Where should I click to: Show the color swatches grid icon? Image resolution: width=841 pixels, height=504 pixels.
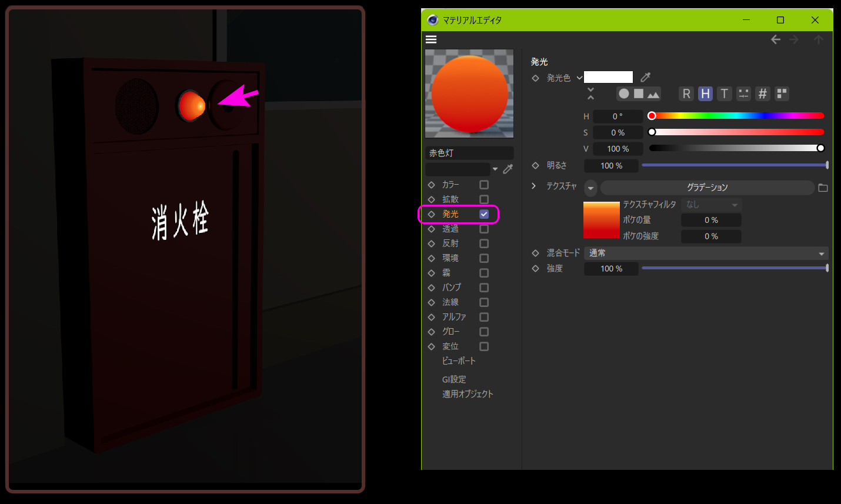click(x=782, y=94)
